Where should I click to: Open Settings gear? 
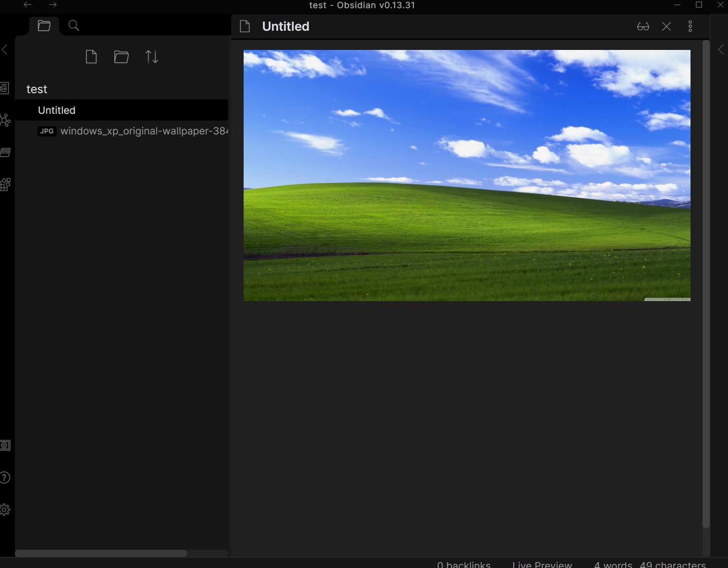pyautogui.click(x=5, y=509)
